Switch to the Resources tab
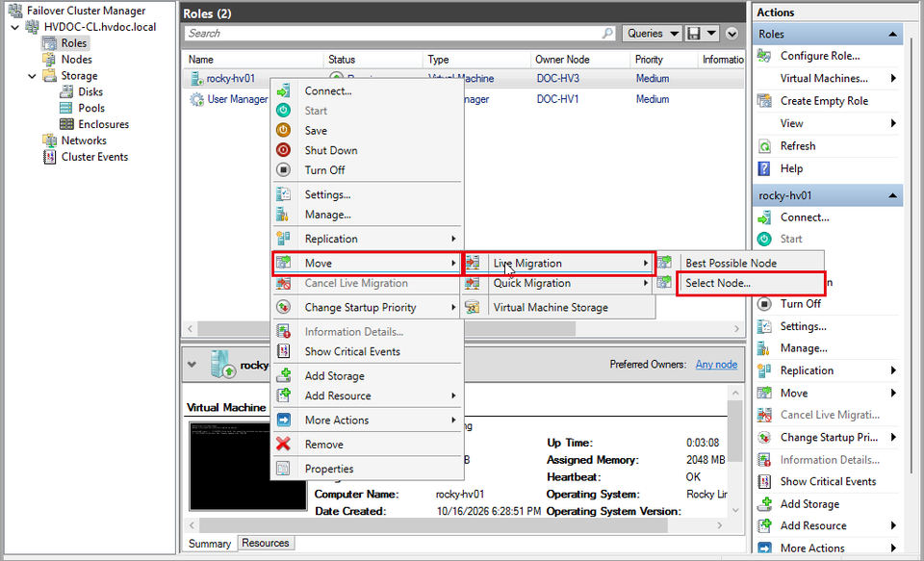 pyautogui.click(x=266, y=543)
